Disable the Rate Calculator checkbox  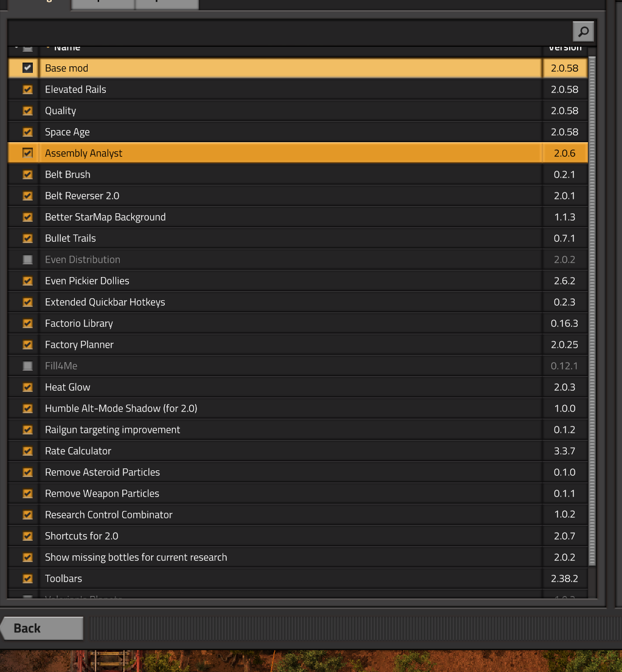point(27,451)
